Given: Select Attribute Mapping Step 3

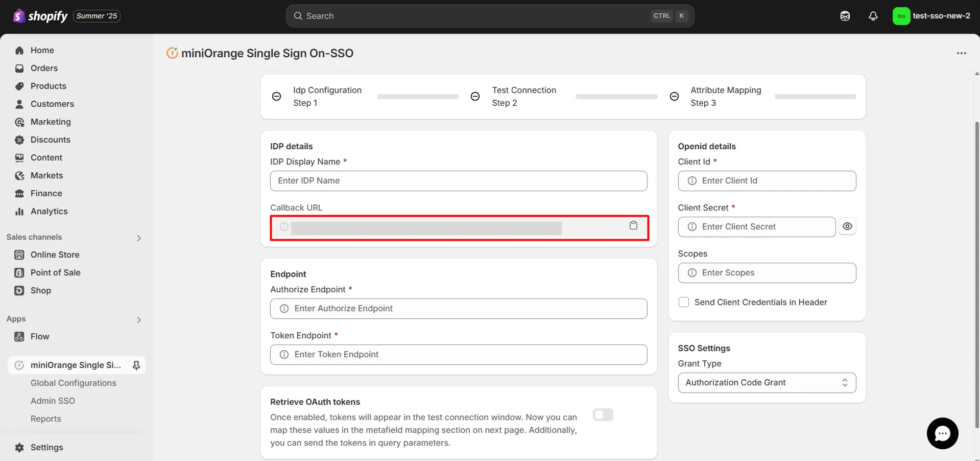Looking at the screenshot, I should click(x=726, y=96).
